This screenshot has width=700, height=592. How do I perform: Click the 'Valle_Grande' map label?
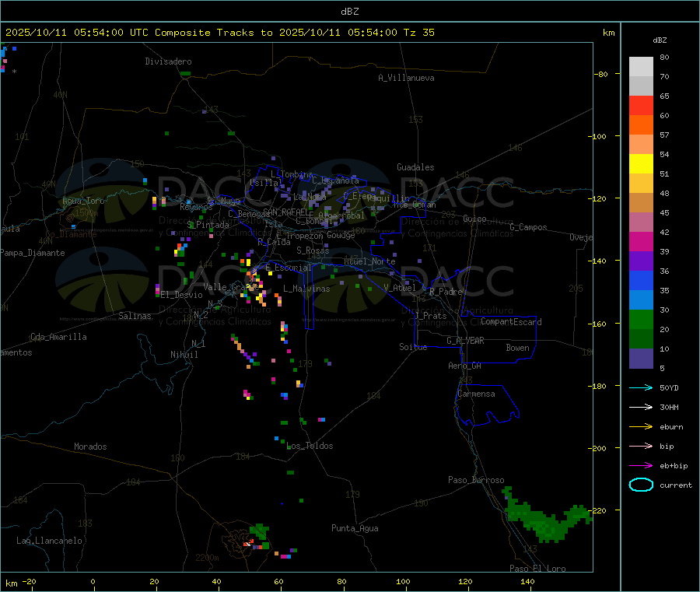coord(231,287)
